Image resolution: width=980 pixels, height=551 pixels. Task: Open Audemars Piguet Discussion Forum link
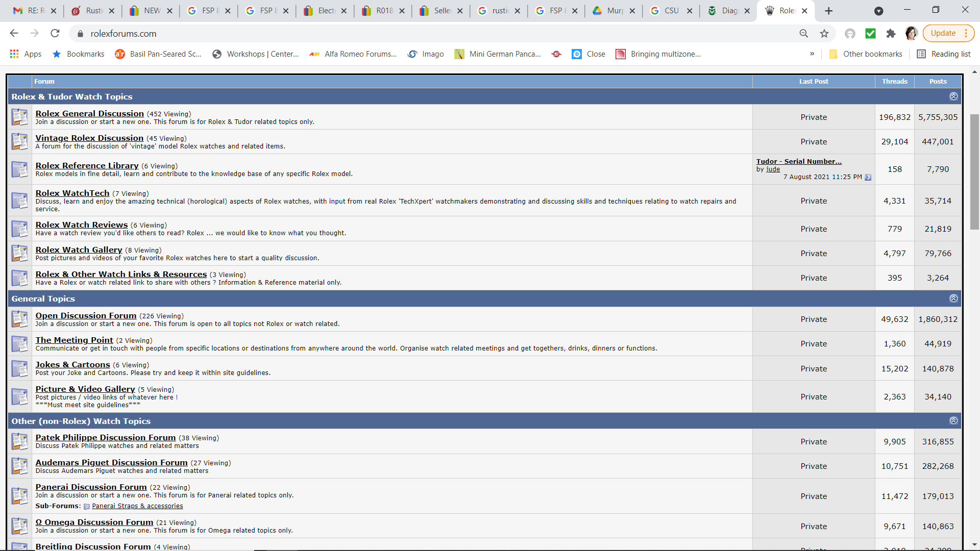(111, 462)
